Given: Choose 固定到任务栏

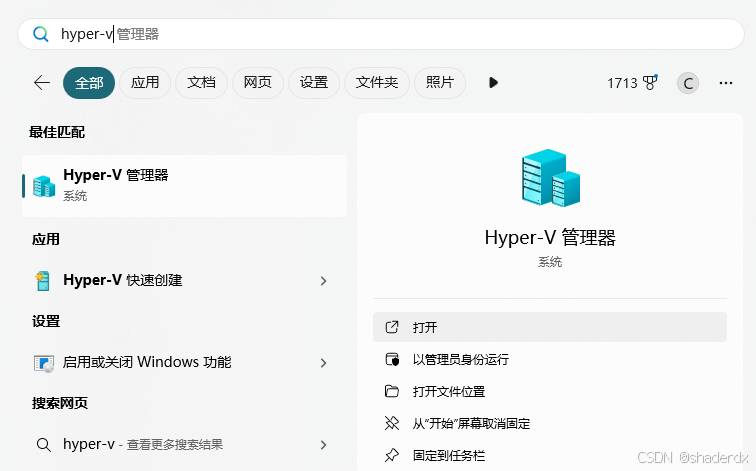Looking at the screenshot, I should [550, 455].
